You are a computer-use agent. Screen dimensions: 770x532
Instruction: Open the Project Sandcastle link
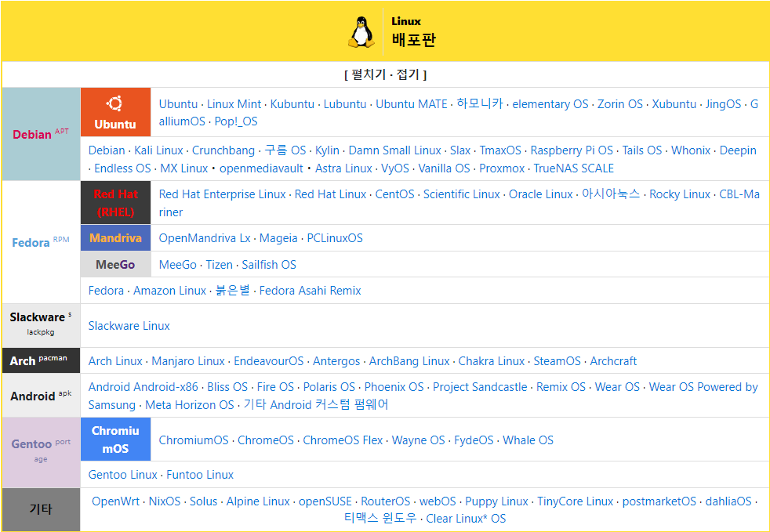(x=480, y=387)
